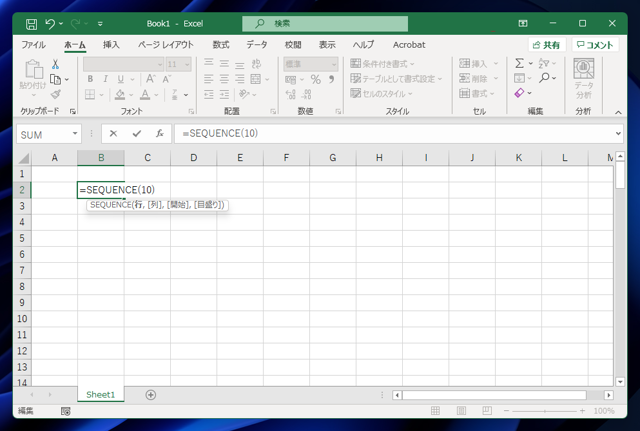Click the increase font size icon
This screenshot has height=431, width=640.
click(x=150, y=79)
